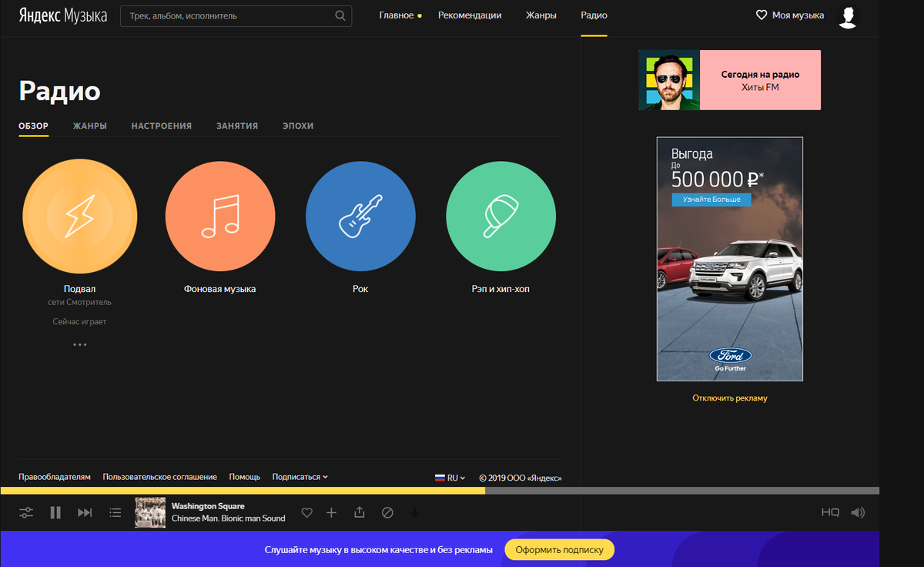Switch to the Эпохи tab

(298, 126)
